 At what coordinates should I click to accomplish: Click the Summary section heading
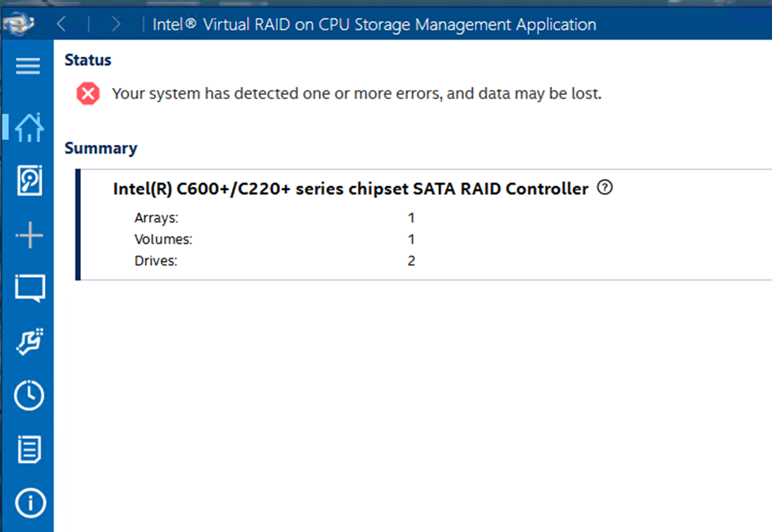click(101, 148)
